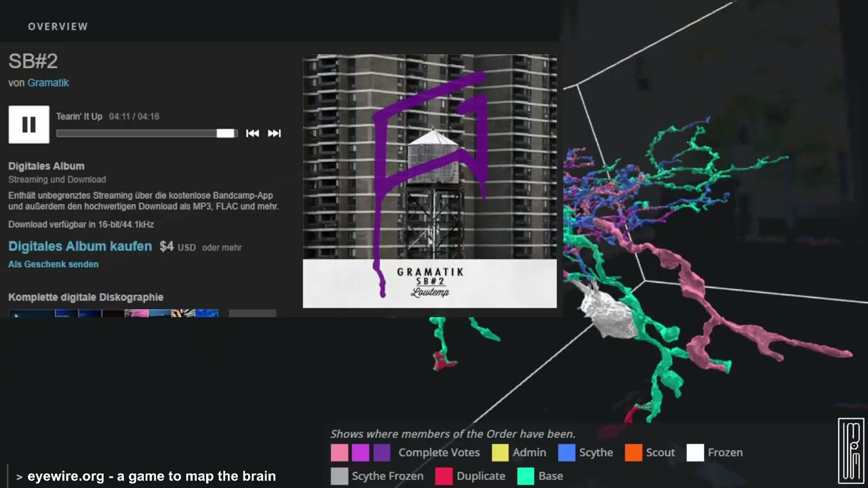
Task: Click the Komplette digitale Diskographie heading
Action: click(x=85, y=297)
